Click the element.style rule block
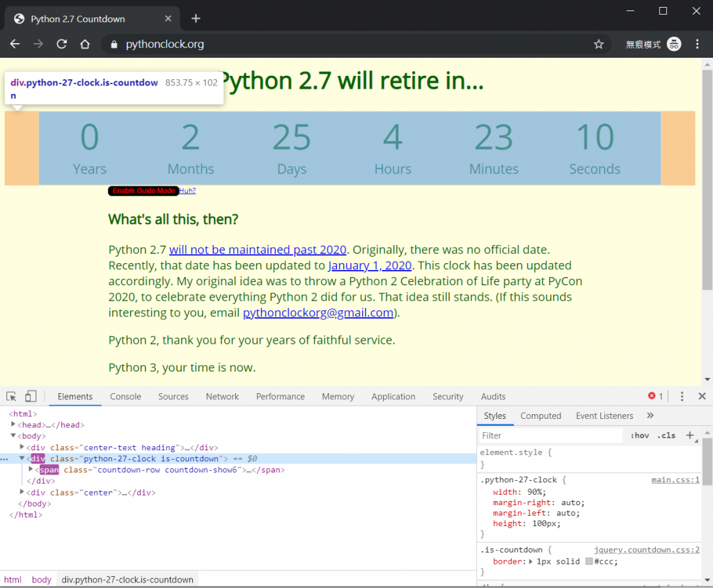 (x=589, y=458)
